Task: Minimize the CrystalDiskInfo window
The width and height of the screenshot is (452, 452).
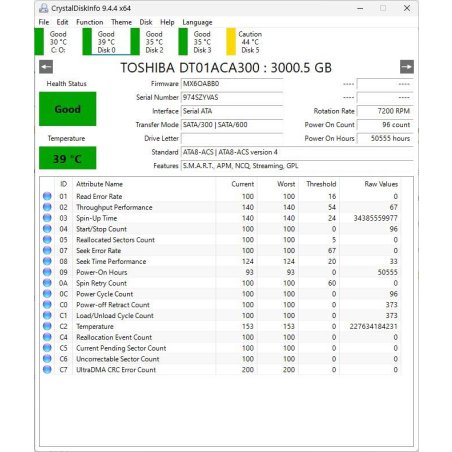Action: pos(360,8)
